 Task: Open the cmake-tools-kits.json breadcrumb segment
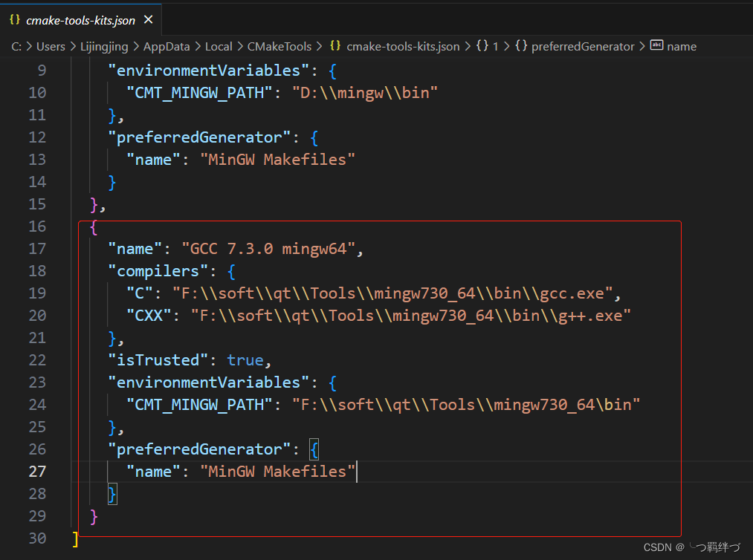click(x=403, y=47)
